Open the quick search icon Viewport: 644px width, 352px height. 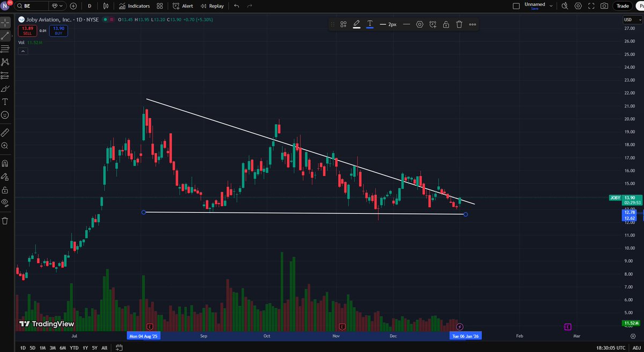click(565, 6)
